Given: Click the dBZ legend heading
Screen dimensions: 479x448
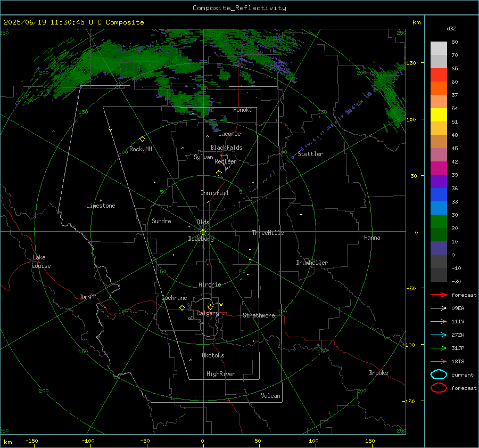Looking at the screenshot, I should point(451,28).
